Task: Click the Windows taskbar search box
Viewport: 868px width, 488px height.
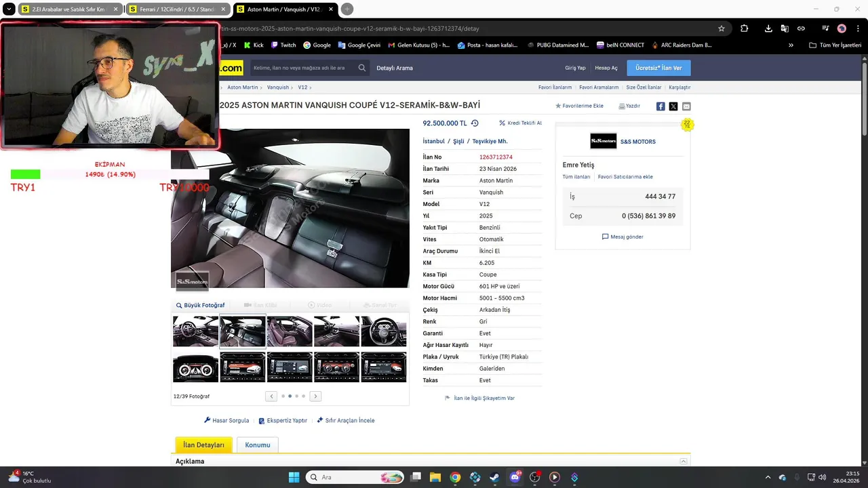Action: [x=355, y=477]
